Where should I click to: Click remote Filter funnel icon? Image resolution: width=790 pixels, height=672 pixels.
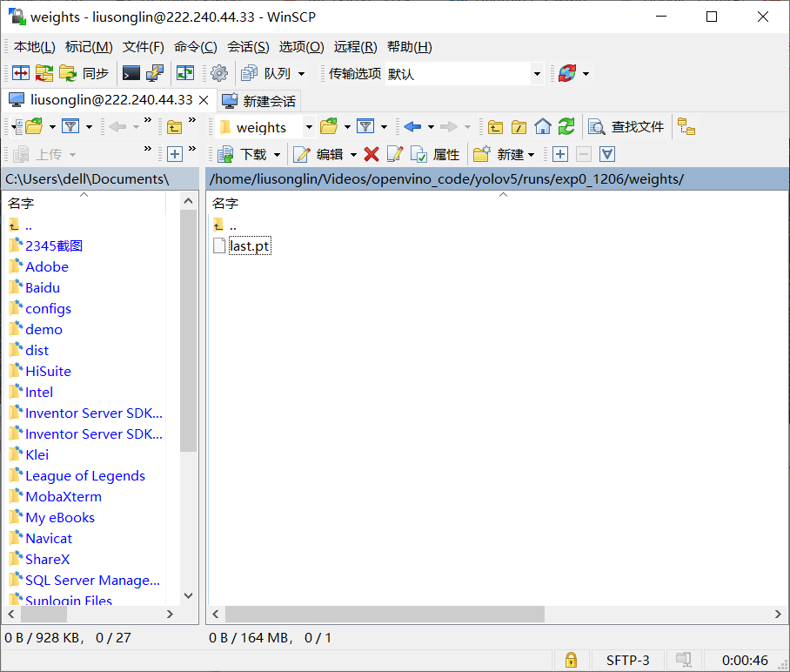coord(365,126)
